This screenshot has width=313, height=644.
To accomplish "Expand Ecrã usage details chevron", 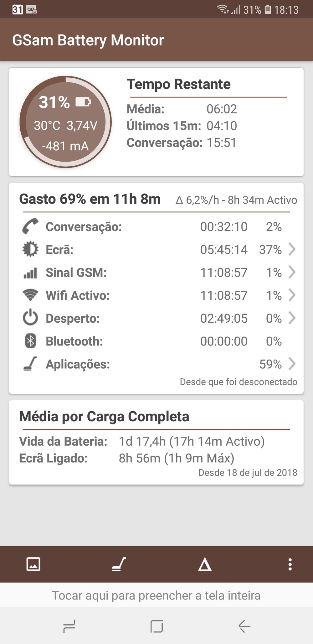I will click(x=292, y=250).
